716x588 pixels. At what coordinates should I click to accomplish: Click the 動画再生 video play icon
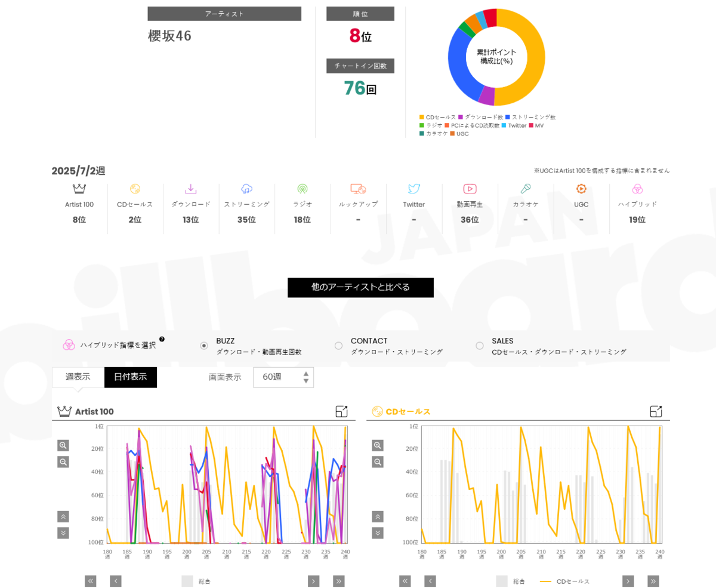pos(470,189)
